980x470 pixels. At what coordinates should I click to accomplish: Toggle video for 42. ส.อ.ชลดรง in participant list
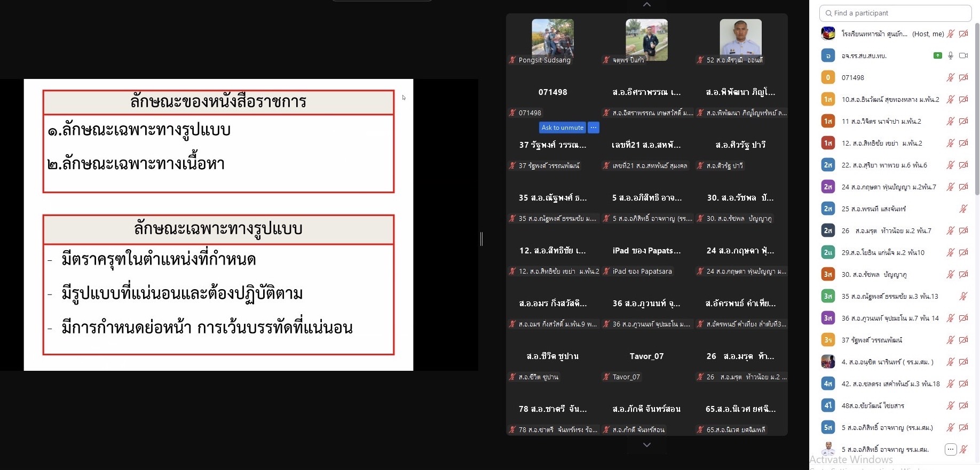963,384
